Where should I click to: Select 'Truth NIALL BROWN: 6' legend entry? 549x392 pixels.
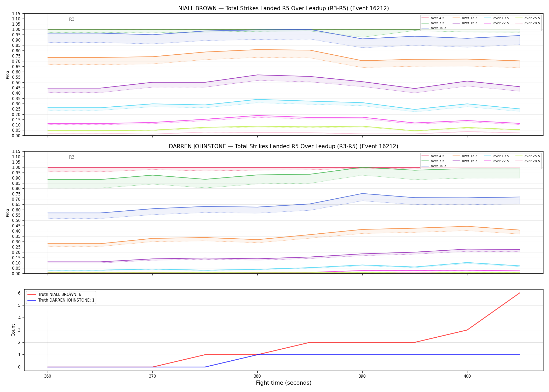coord(54,295)
